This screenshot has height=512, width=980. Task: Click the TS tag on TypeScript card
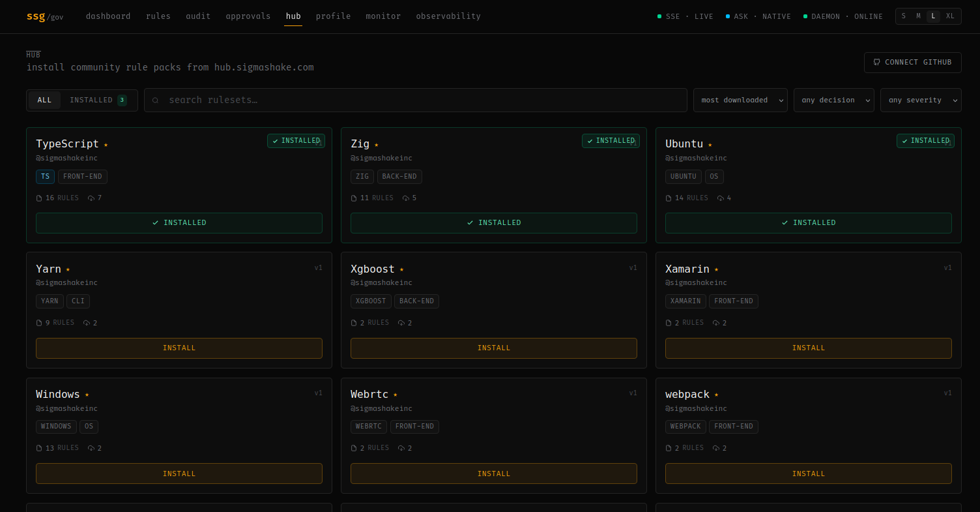click(x=46, y=177)
